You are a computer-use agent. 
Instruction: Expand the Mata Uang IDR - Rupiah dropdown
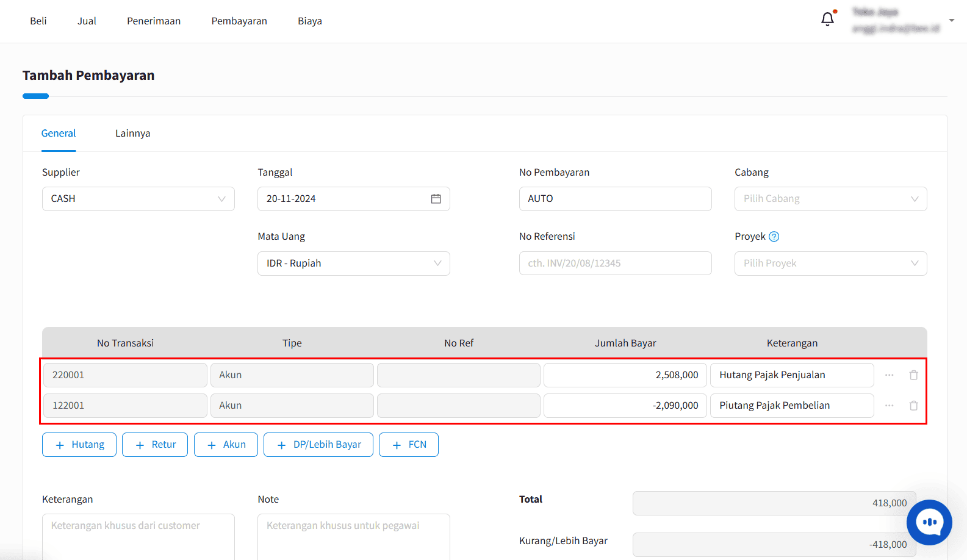point(354,264)
